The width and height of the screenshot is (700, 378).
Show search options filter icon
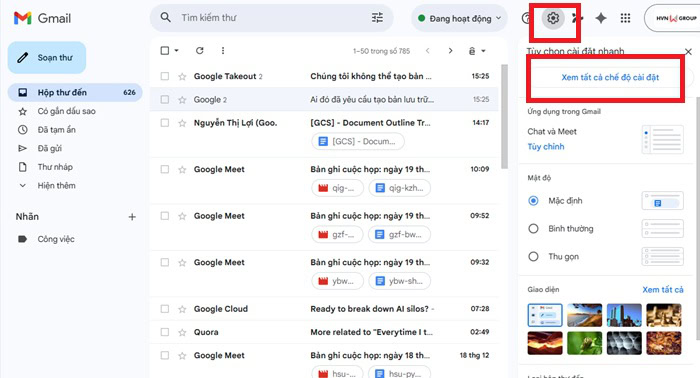[x=377, y=18]
